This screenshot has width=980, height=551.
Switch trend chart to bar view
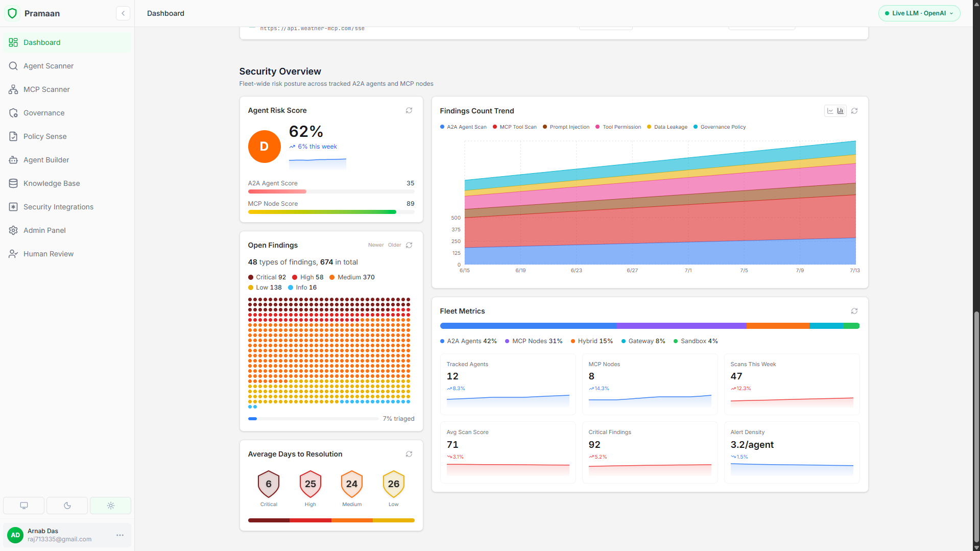[841, 111]
